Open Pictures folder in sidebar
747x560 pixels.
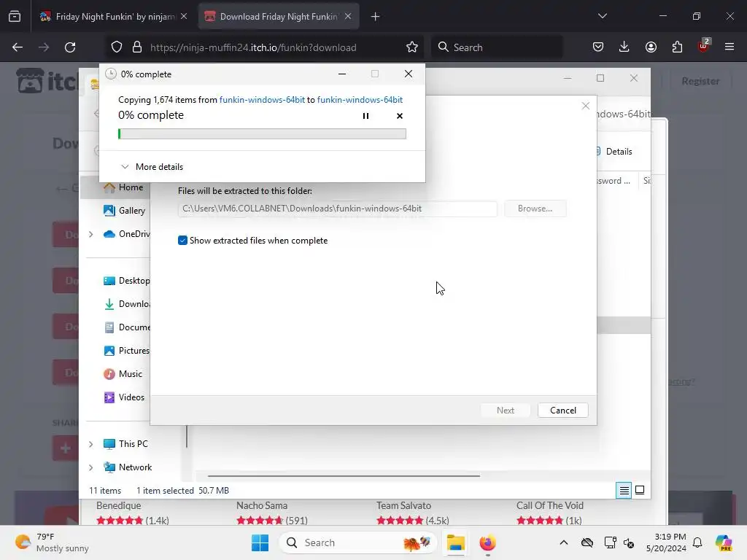pos(126,351)
